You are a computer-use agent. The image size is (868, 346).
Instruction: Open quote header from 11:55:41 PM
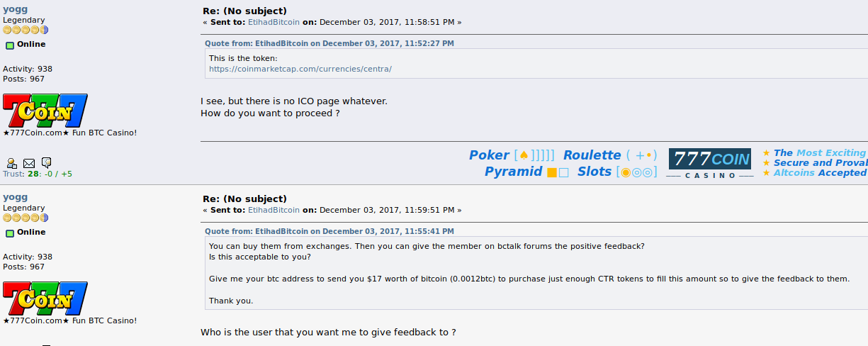(329, 231)
